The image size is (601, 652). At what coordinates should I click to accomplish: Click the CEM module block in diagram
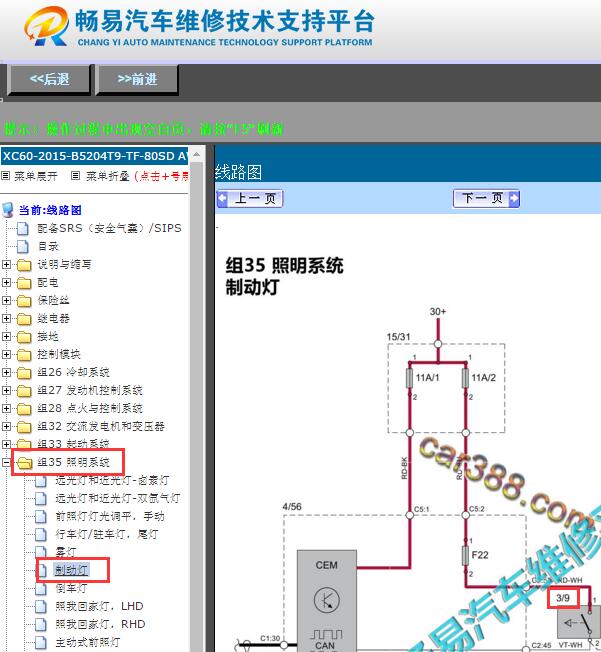(x=327, y=601)
